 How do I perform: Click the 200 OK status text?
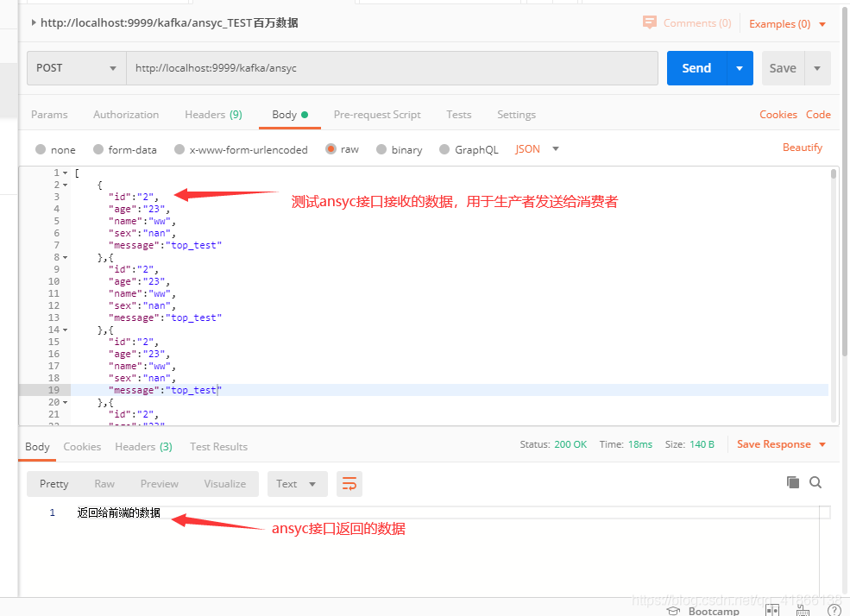coord(570,444)
